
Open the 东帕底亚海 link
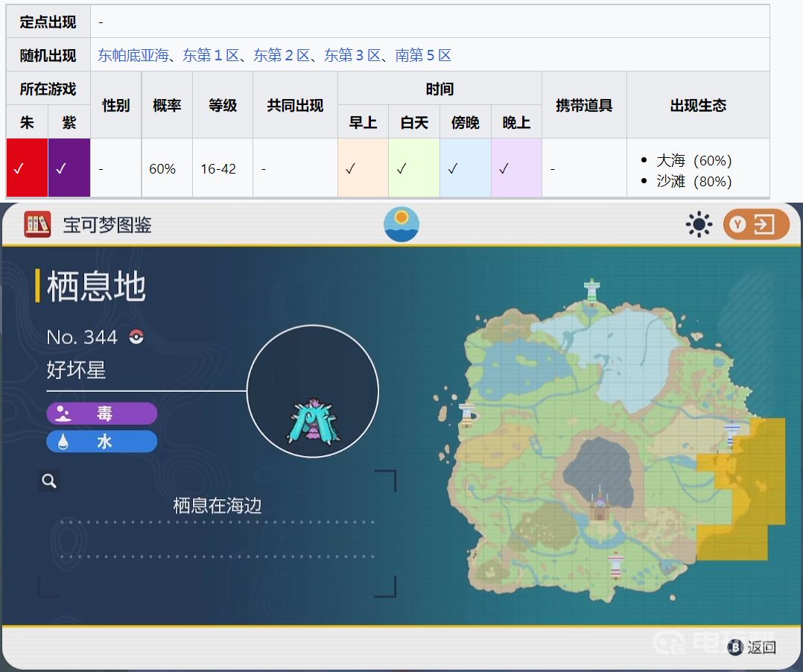(133, 55)
